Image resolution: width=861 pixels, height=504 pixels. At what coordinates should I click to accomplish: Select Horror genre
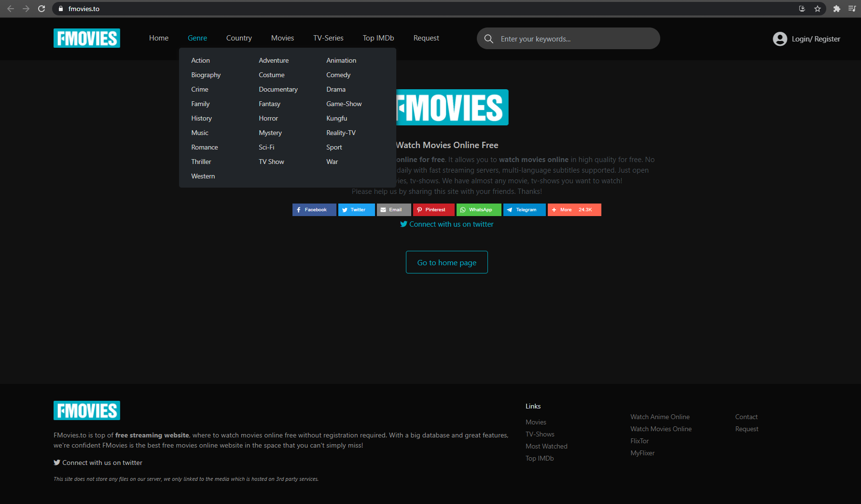[x=268, y=118]
